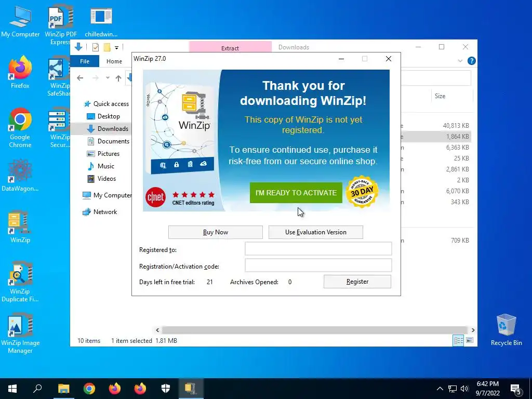Switch Explorer to details view
The image size is (532, 399).
(x=458, y=340)
